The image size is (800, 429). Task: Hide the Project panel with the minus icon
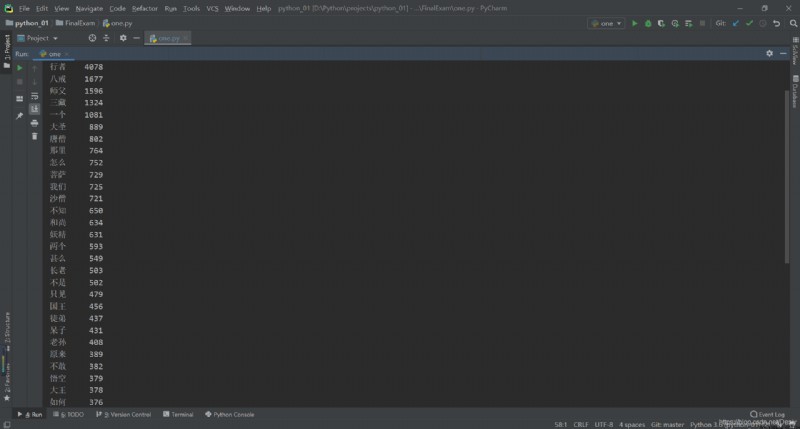[x=136, y=38]
